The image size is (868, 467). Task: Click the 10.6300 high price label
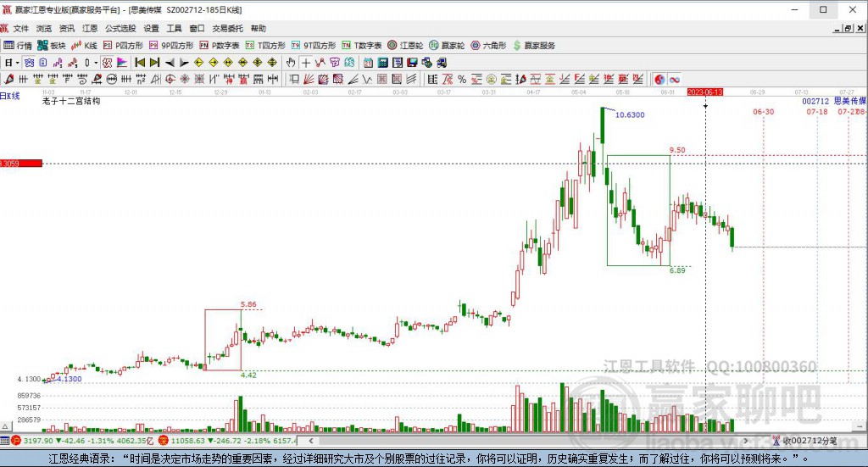pyautogui.click(x=630, y=115)
